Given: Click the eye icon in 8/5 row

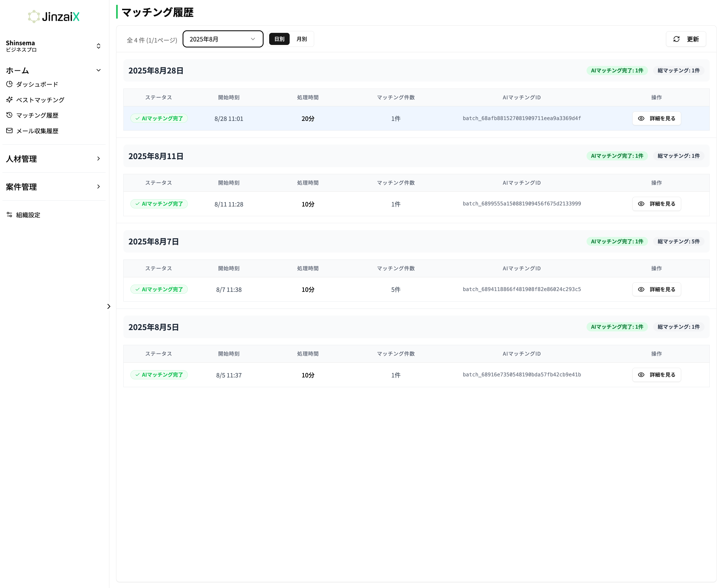Looking at the screenshot, I should pos(641,375).
